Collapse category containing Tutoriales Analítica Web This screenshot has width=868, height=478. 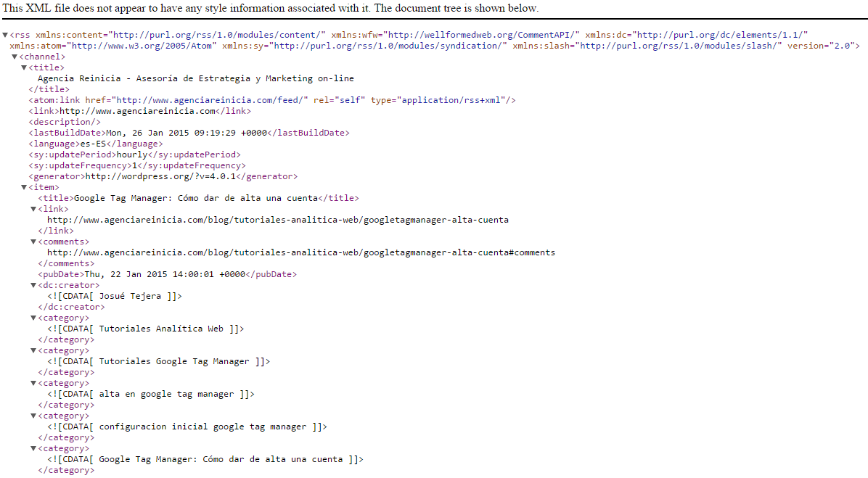(33, 318)
